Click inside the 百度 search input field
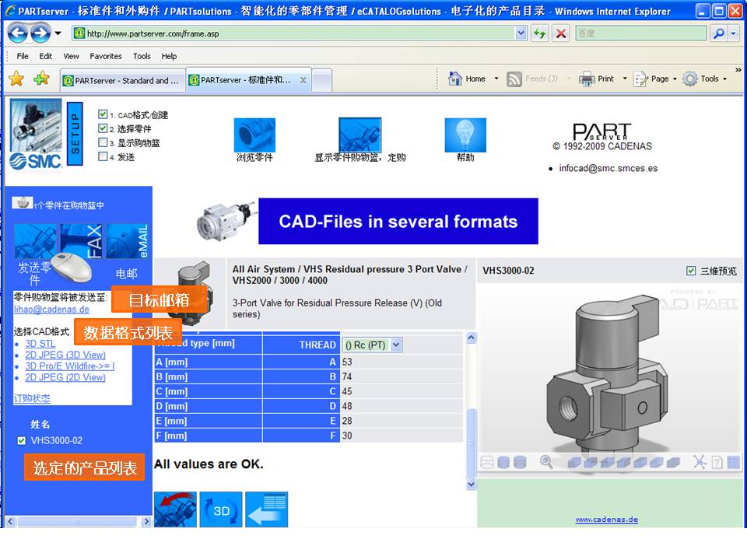The width and height of the screenshot is (747, 560). pyautogui.click(x=640, y=33)
